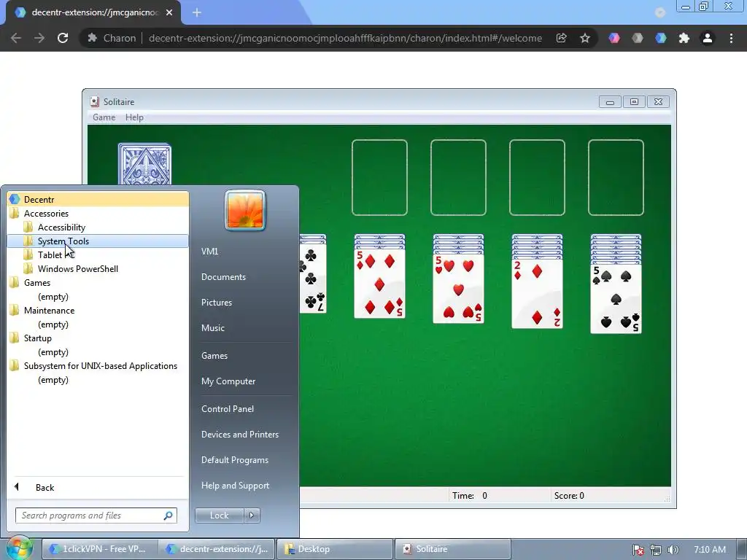This screenshot has width=747, height=560.
Task: Click the last empty foundation slot
Action: pos(616,178)
